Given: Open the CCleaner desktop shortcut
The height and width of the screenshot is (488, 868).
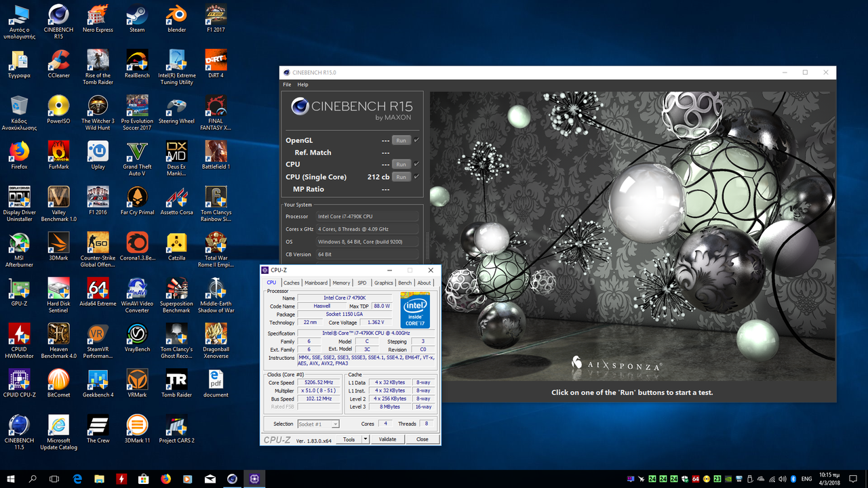Looking at the screenshot, I should pos(58,64).
